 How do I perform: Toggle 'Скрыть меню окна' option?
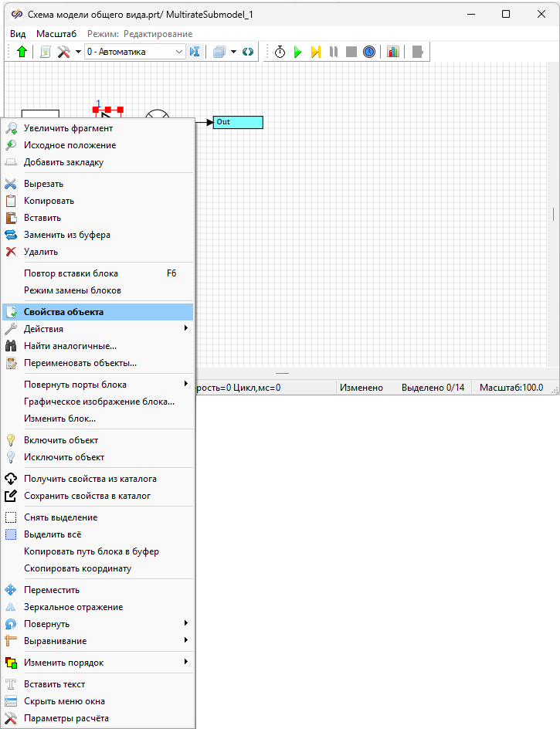coord(64,701)
